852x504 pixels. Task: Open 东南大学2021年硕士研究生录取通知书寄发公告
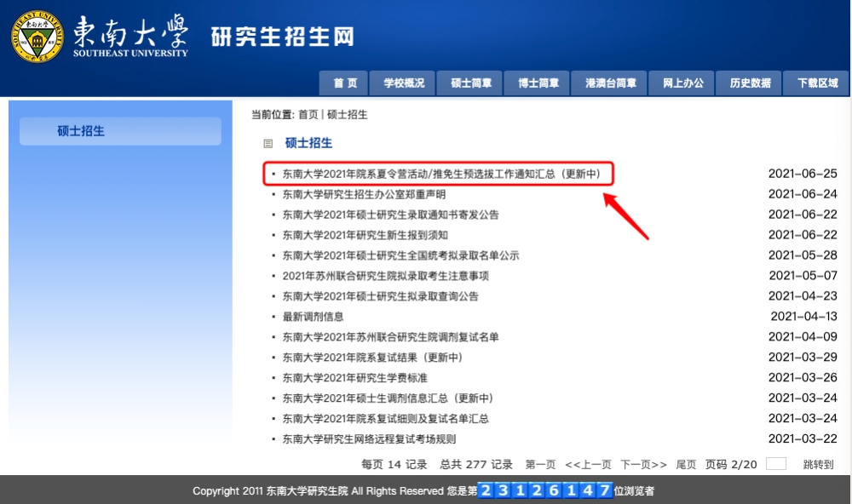(x=391, y=215)
